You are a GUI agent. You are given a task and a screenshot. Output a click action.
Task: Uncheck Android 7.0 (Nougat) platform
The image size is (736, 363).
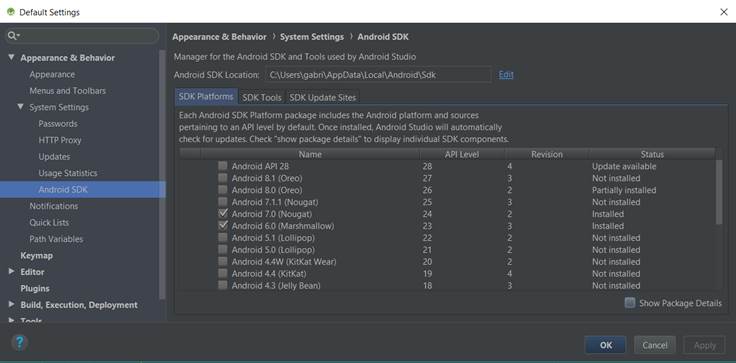(223, 214)
